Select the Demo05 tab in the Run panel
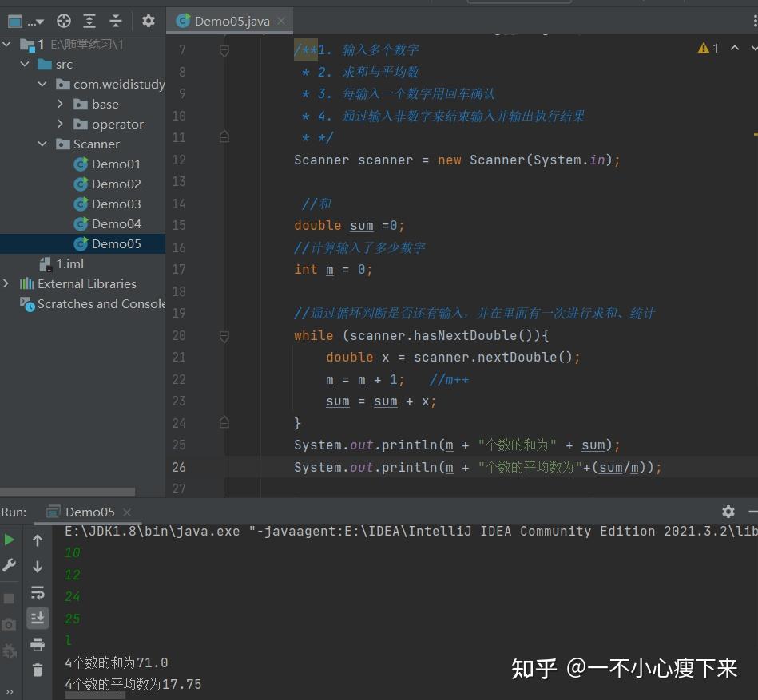The height and width of the screenshot is (700, 758). pyautogui.click(x=89, y=512)
